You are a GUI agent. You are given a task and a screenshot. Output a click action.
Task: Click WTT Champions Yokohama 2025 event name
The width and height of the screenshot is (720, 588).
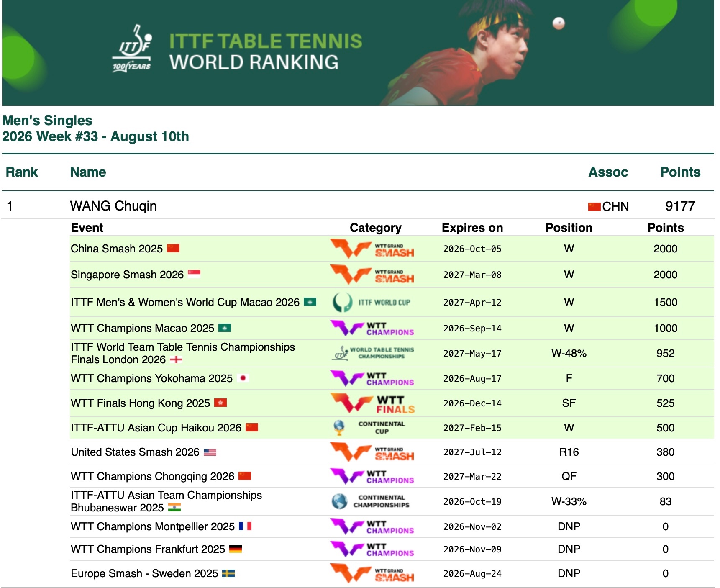[x=151, y=378]
